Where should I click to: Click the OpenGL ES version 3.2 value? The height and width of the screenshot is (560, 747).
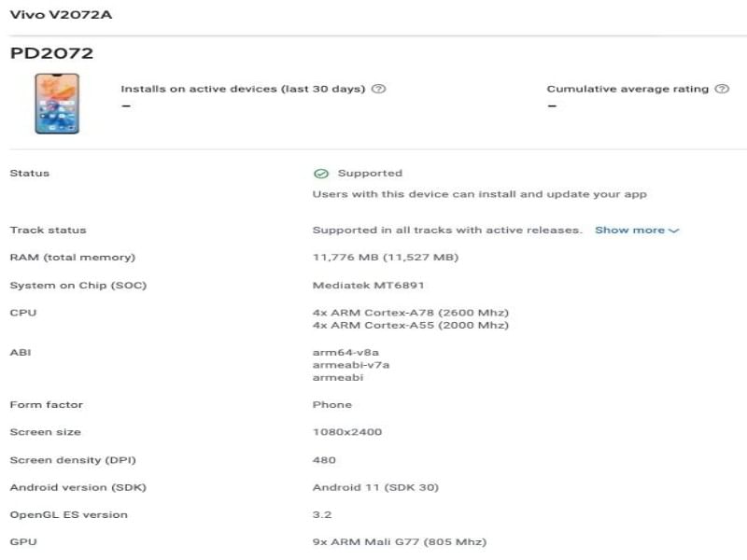pyautogui.click(x=322, y=515)
